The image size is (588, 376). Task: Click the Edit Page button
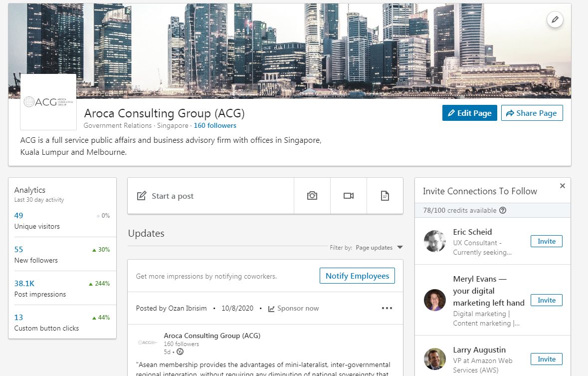469,113
